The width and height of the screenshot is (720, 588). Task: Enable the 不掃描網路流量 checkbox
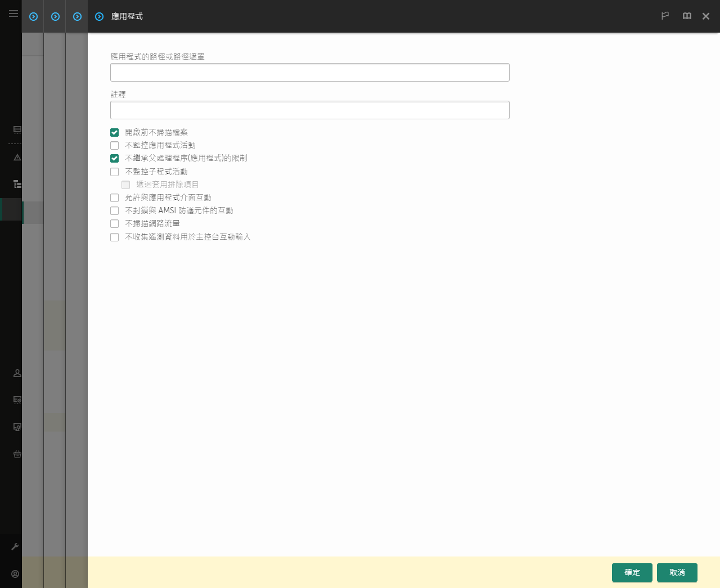click(x=115, y=224)
